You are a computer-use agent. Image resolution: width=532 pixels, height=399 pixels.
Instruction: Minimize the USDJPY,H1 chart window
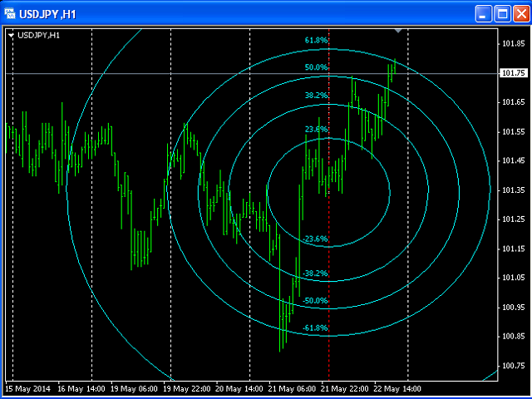[x=483, y=14]
